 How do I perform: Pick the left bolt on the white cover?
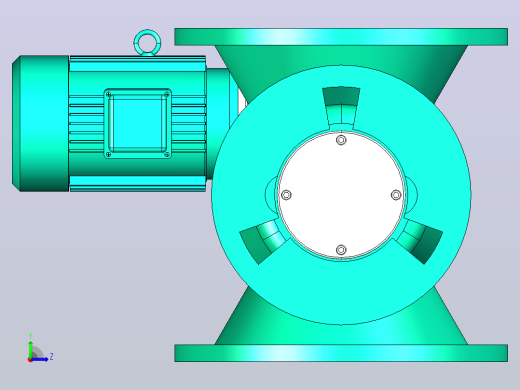tap(286, 195)
